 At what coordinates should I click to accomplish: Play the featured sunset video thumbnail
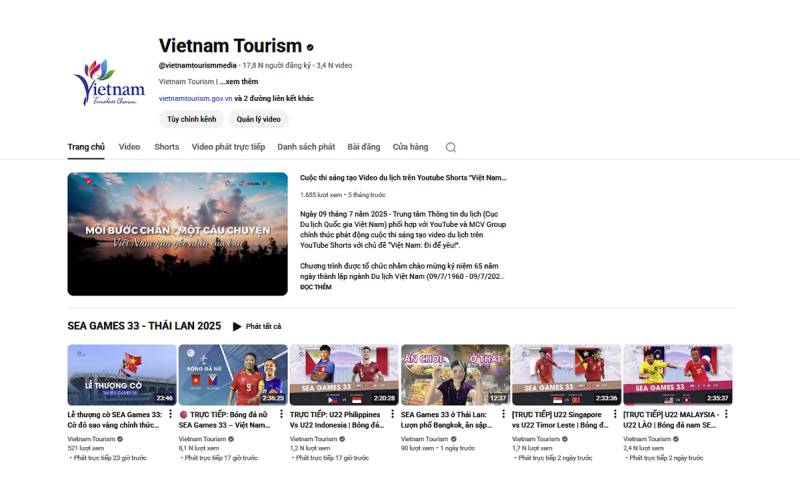coord(178,234)
